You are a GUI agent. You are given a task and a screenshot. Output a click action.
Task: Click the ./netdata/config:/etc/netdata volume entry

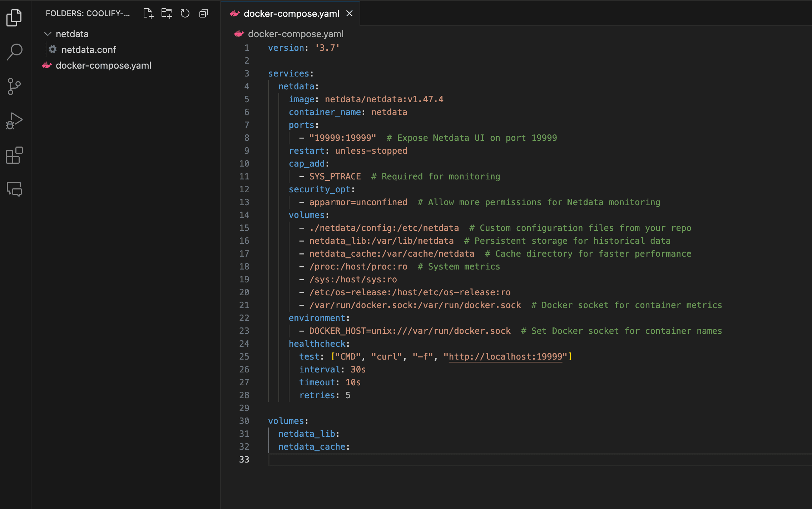[x=384, y=228]
